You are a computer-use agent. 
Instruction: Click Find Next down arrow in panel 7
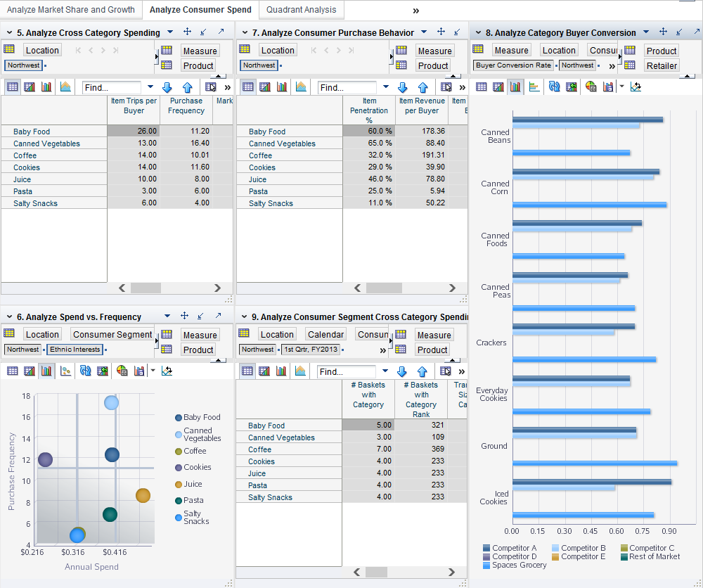(x=402, y=87)
